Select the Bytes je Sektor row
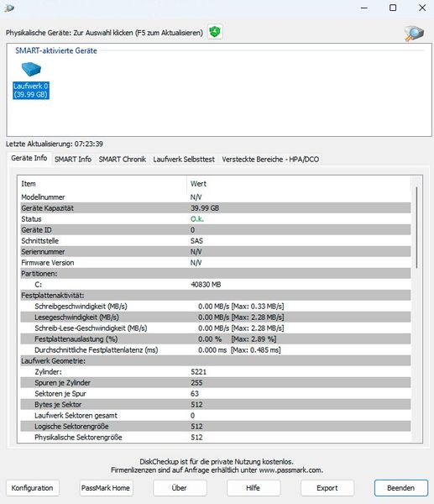434x504 pixels. tap(216, 405)
